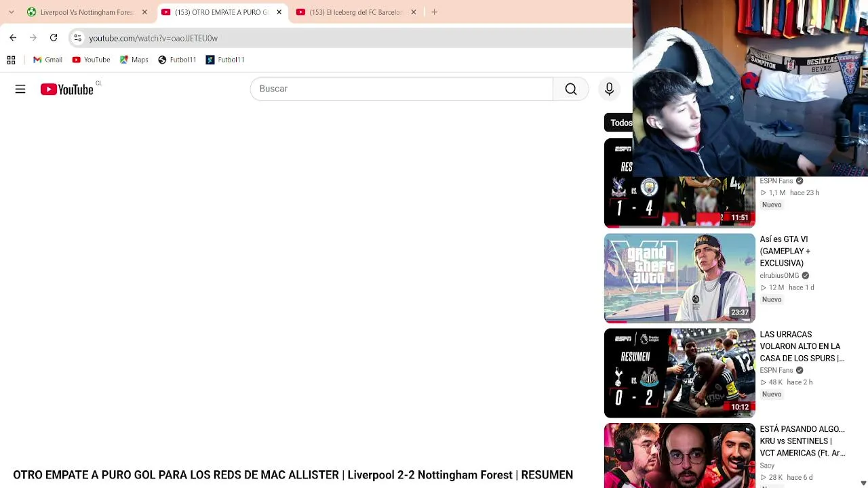Click the '28 K hace 6 d' view count
The image size is (868, 488).
tap(787, 477)
